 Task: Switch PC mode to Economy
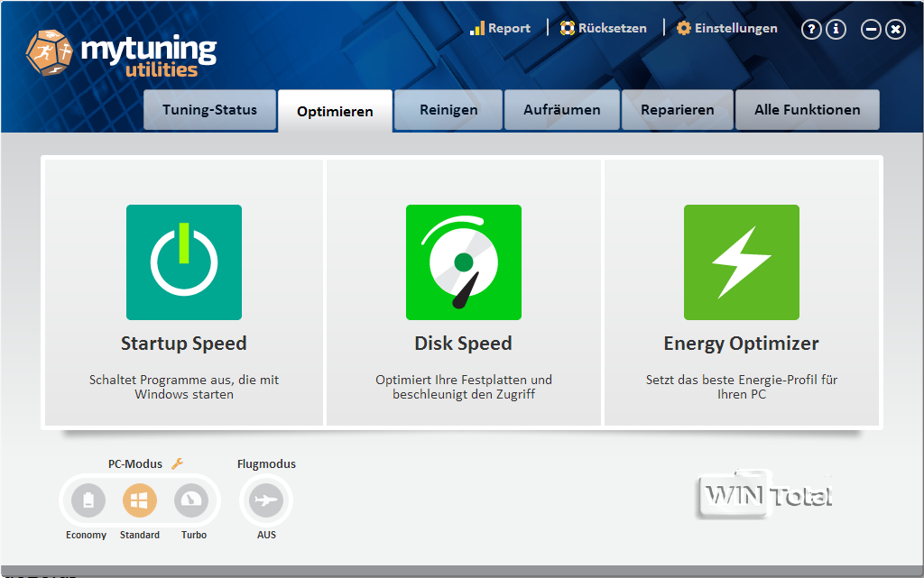(88, 500)
